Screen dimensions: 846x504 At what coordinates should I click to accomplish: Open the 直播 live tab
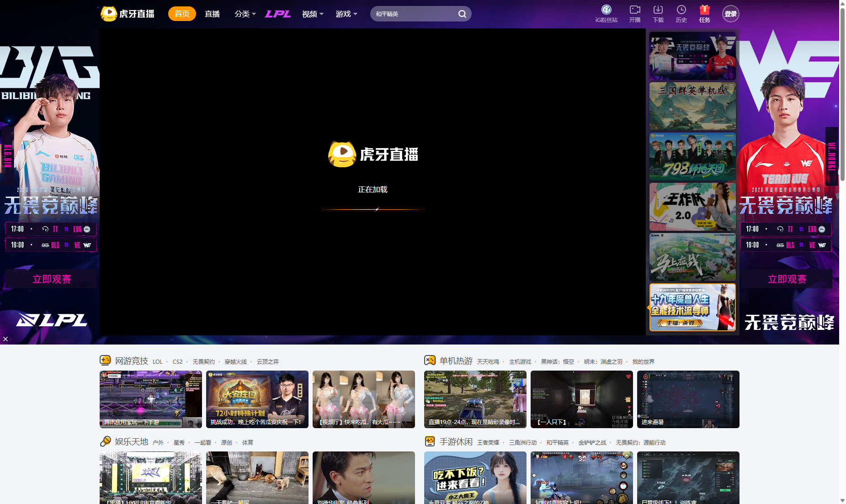(212, 14)
